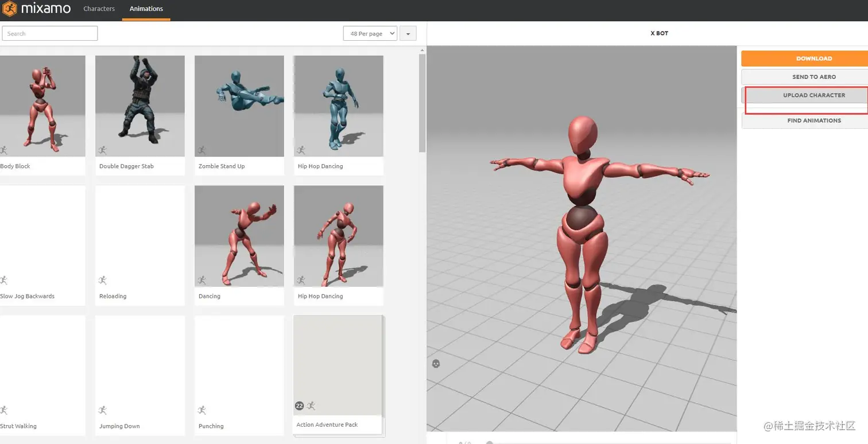868x444 pixels.
Task: Select the Body Block animation thumbnail
Action: coord(42,106)
